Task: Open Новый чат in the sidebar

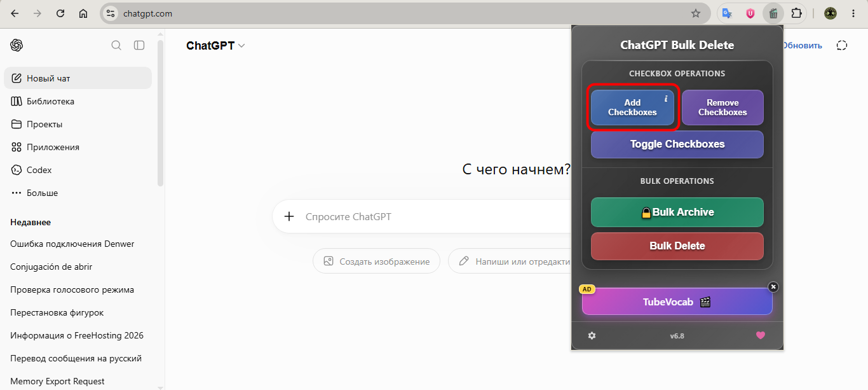Action: [78, 78]
